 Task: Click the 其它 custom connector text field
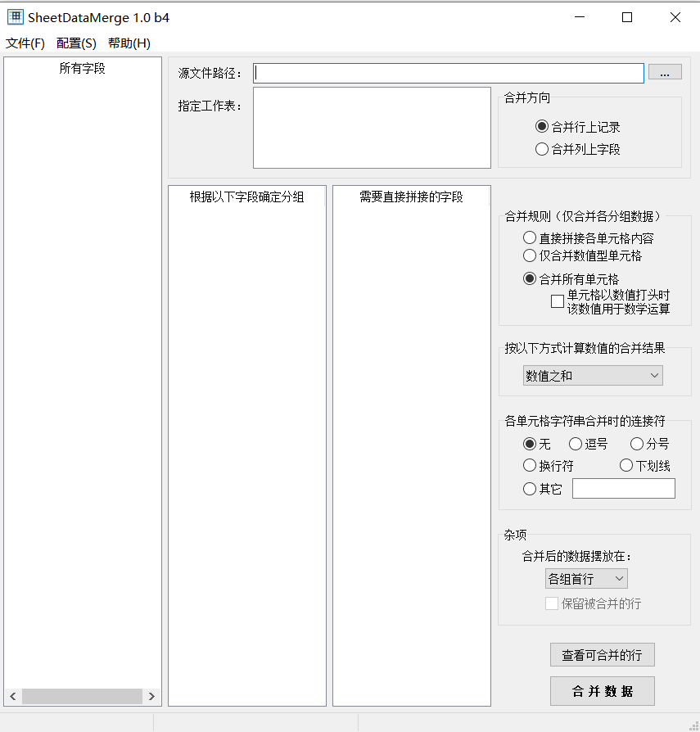point(623,488)
